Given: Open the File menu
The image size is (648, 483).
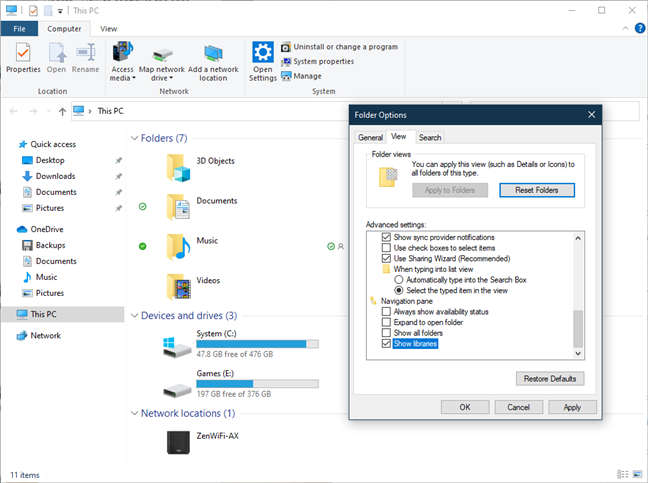Looking at the screenshot, I should [x=19, y=29].
